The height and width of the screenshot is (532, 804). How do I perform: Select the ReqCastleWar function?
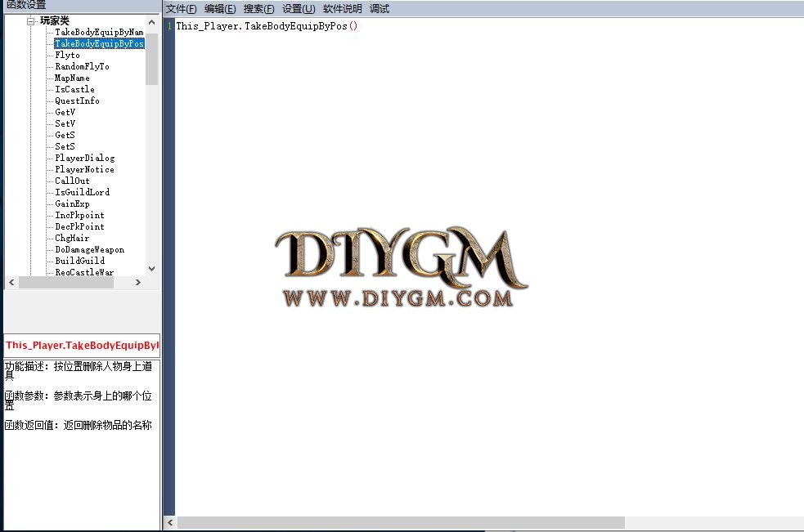tap(84, 271)
